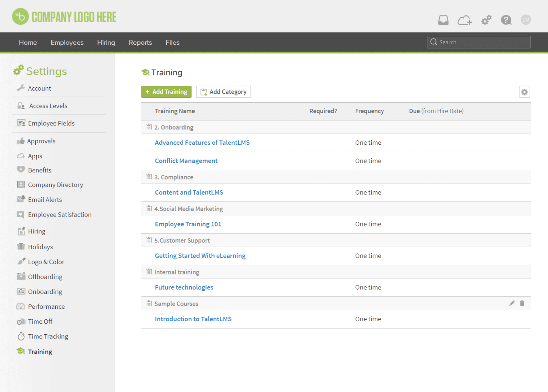Open Time Tracking settings in sidebar
This screenshot has width=548, height=392.
48,336
